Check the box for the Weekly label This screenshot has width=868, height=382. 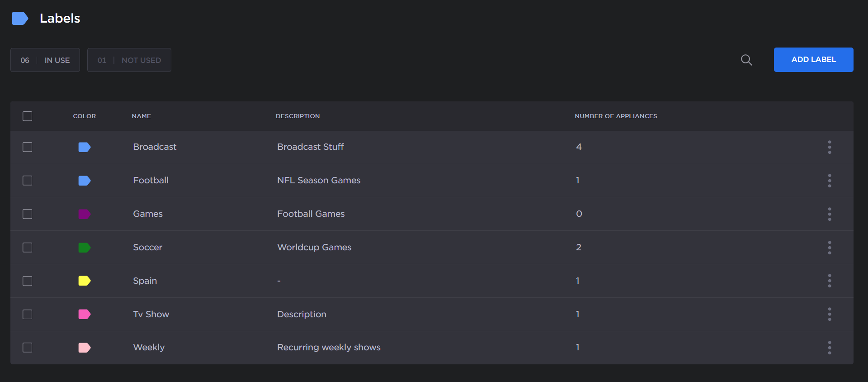tap(28, 348)
